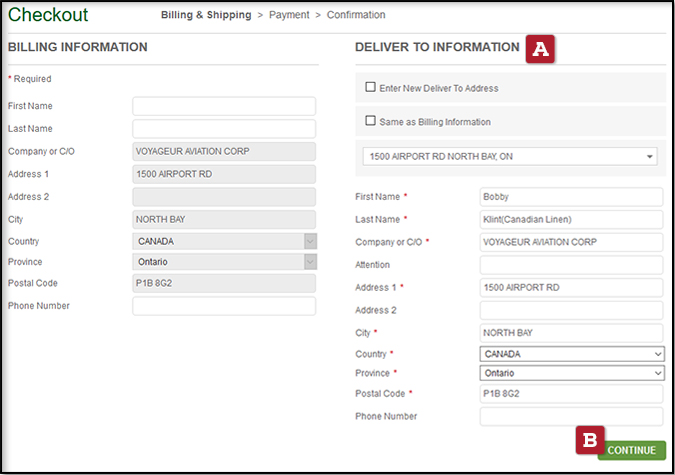The height and width of the screenshot is (475, 675).
Task: Select the delivery Attention field
Action: pos(571,265)
